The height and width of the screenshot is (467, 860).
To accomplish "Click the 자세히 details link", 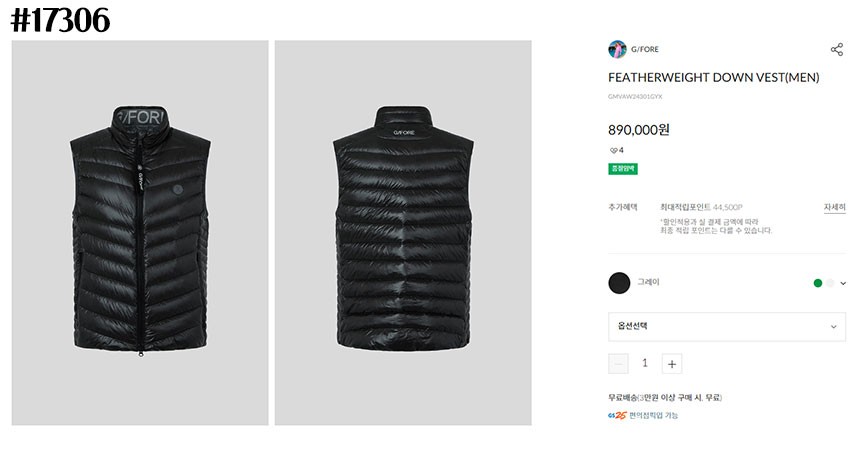I will tap(834, 207).
